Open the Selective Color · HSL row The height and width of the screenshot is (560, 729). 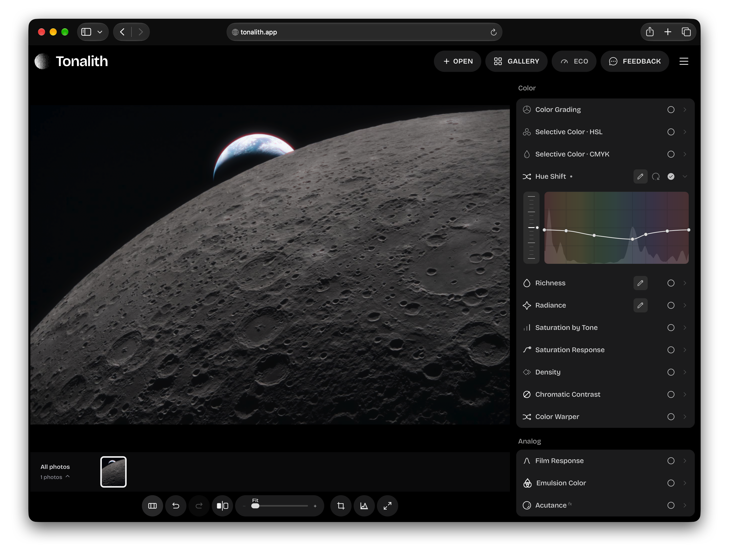tap(605, 132)
